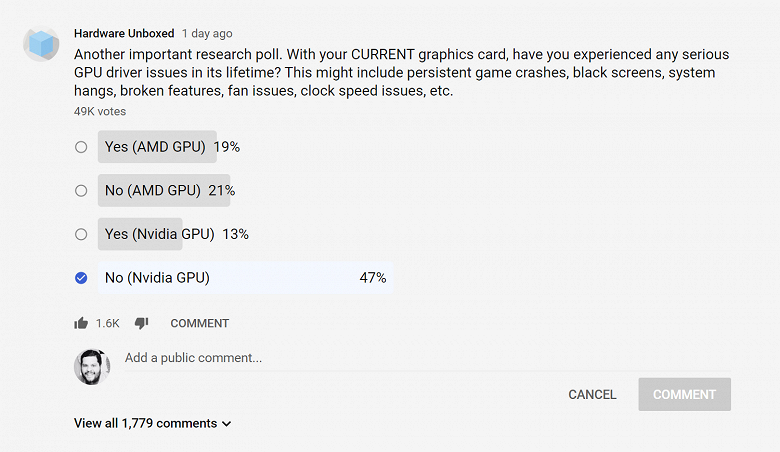780x452 pixels.
Task: Click the thumbs up like icon
Action: 81,323
